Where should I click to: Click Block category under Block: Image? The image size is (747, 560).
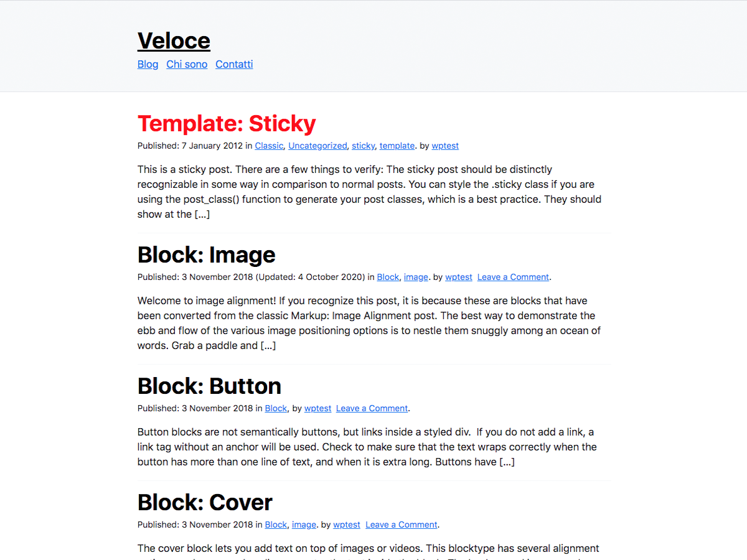click(x=388, y=277)
